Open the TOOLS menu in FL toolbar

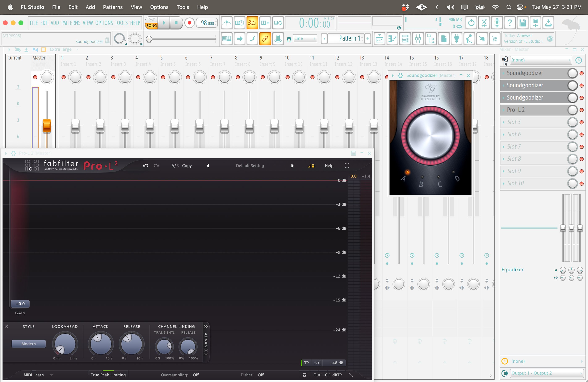(x=121, y=23)
